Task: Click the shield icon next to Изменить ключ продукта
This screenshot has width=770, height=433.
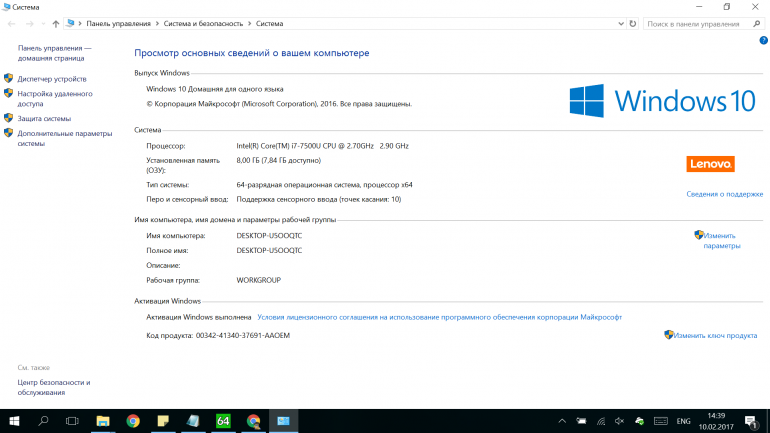Action: click(669, 335)
